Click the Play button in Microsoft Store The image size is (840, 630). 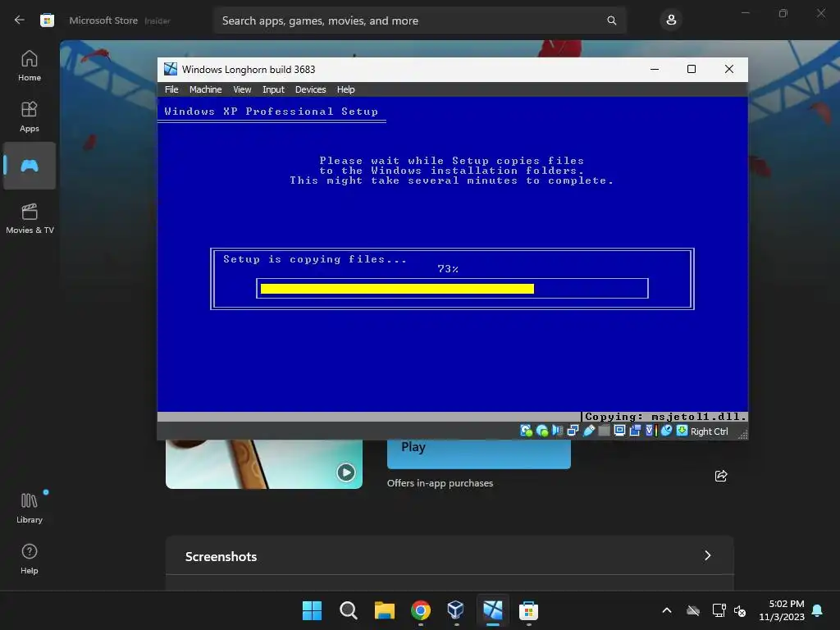[478, 454]
